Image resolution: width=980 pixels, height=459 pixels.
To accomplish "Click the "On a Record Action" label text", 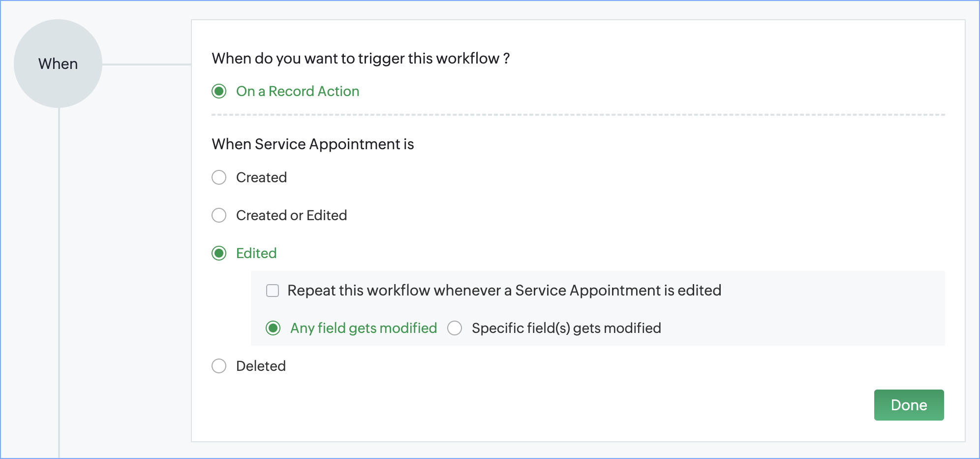I will pos(298,91).
